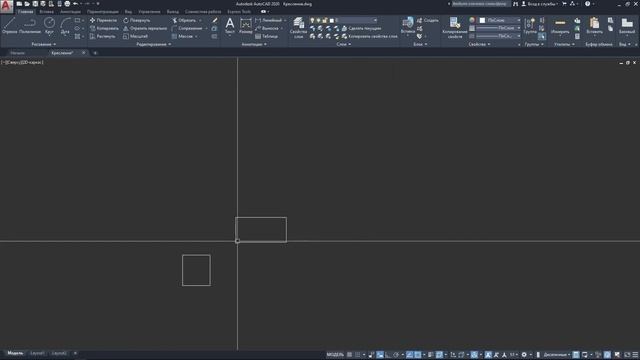
Task: Toggle annotation visibility in status bar
Action: coord(488,355)
